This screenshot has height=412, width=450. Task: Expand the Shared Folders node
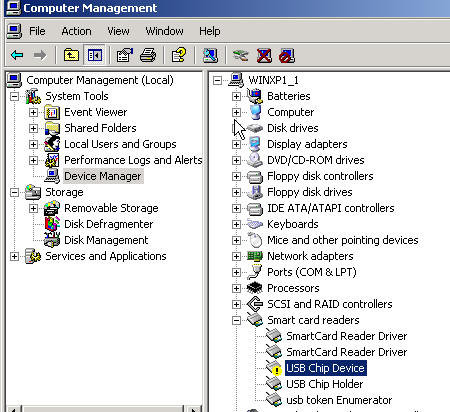[x=33, y=128]
